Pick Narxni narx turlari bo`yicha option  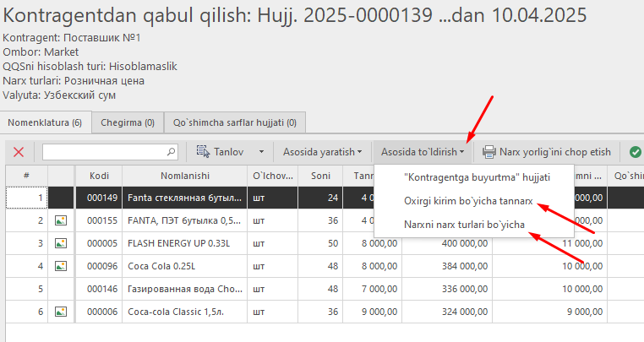[465, 224]
